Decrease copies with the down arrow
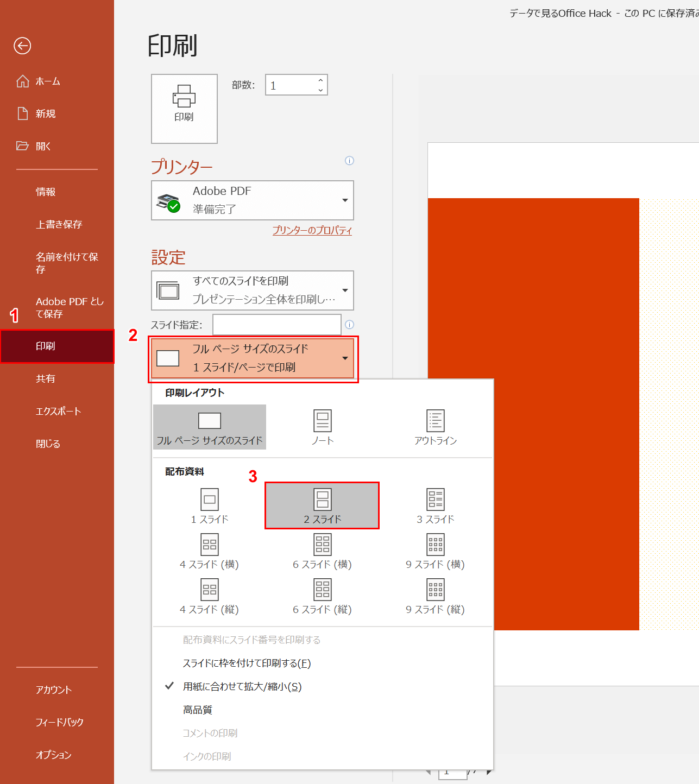The width and height of the screenshot is (699, 784). pos(320,90)
